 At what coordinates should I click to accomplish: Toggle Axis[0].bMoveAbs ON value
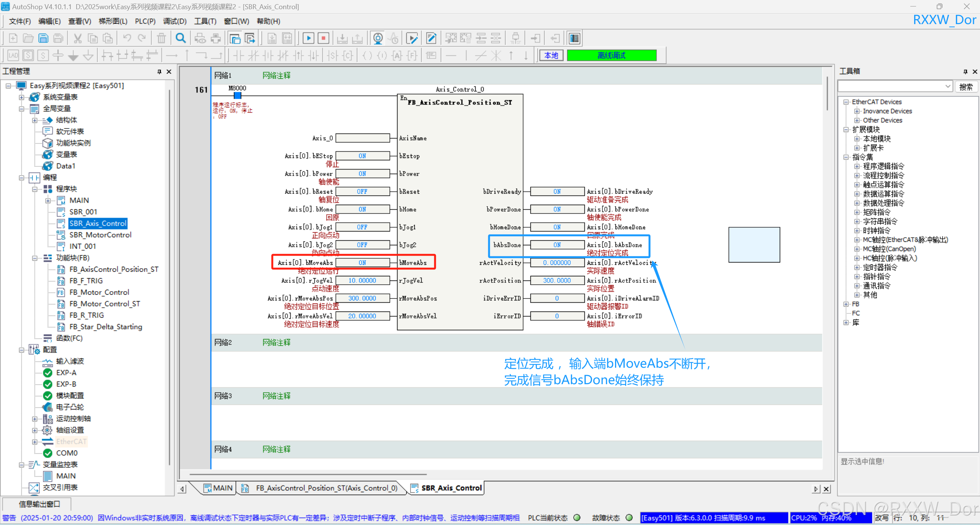point(362,263)
